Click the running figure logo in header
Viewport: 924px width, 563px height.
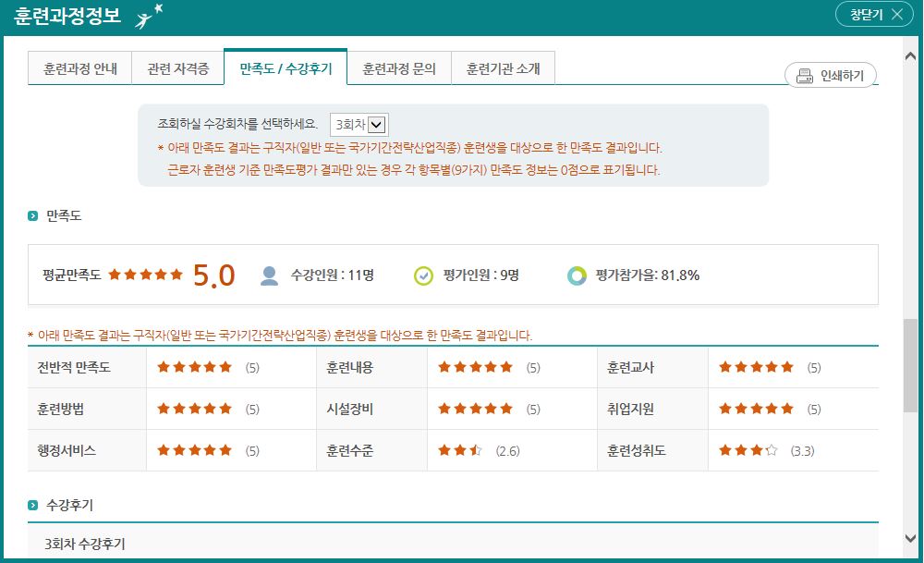[x=148, y=17]
